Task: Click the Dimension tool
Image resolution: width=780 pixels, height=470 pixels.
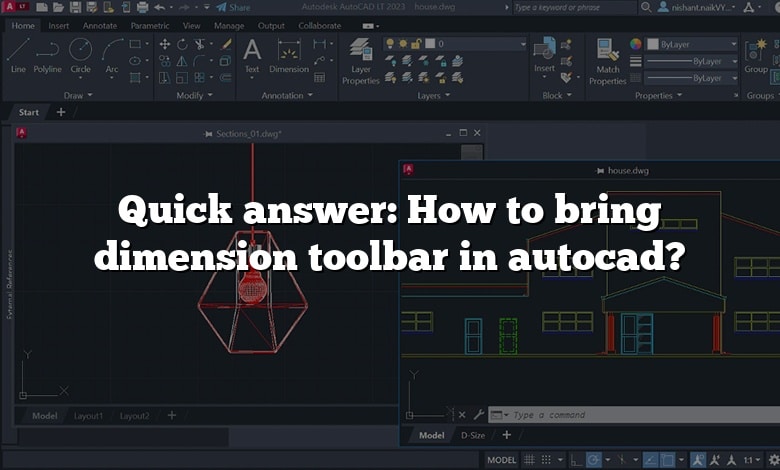Action: click(x=289, y=56)
